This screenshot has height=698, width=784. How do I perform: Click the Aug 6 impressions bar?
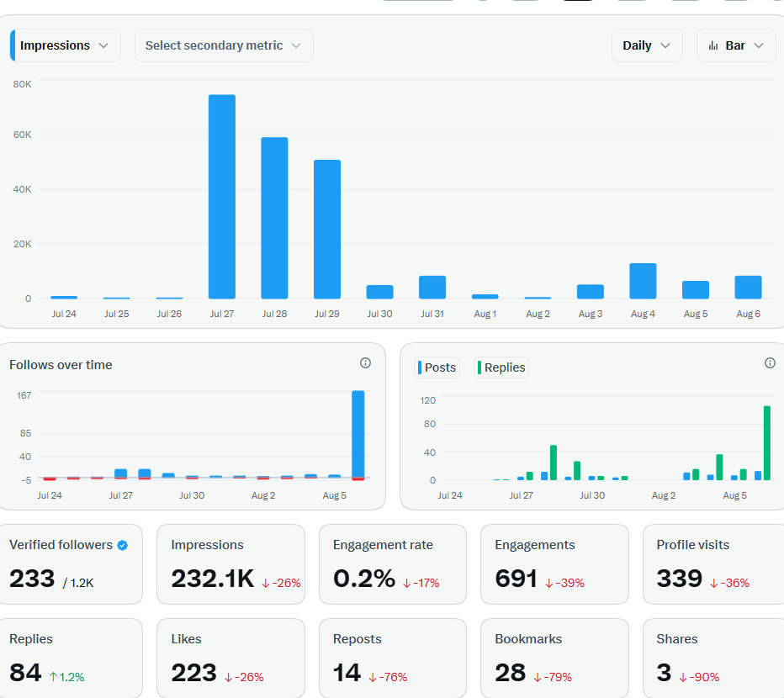[x=748, y=288]
